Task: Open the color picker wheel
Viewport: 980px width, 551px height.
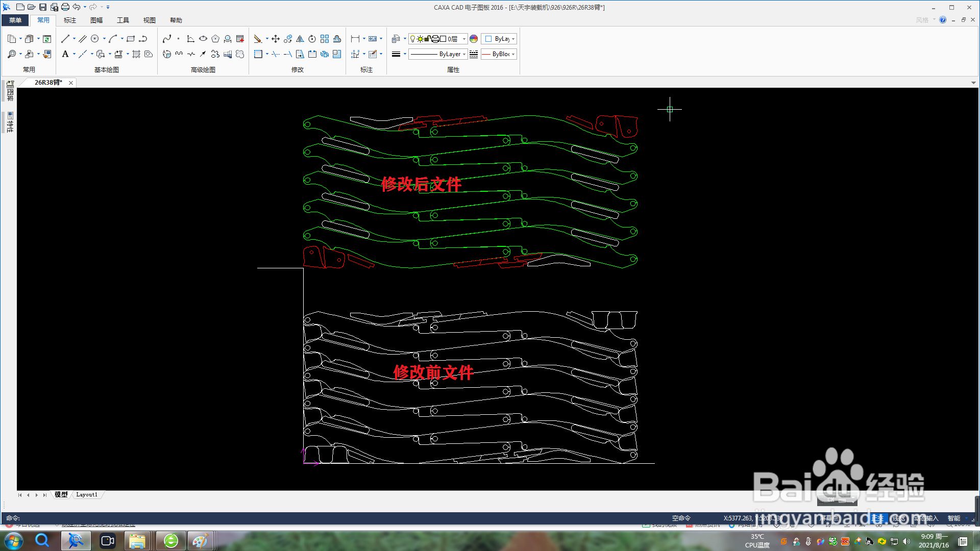Action: point(474,39)
